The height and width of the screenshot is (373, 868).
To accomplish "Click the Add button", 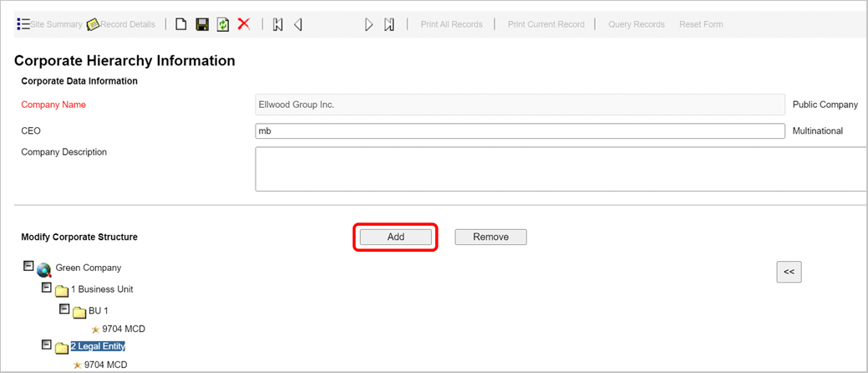I will (396, 237).
